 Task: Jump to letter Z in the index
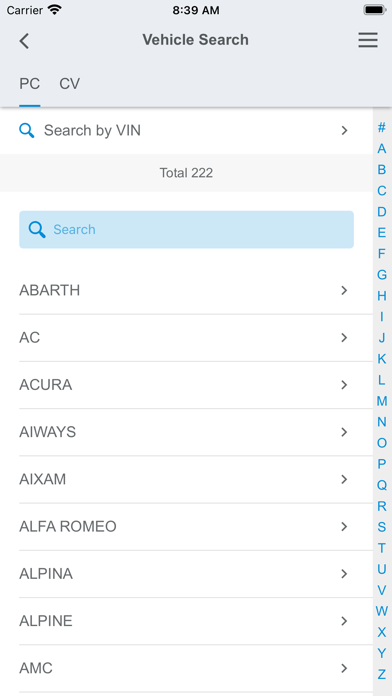pos(382,674)
